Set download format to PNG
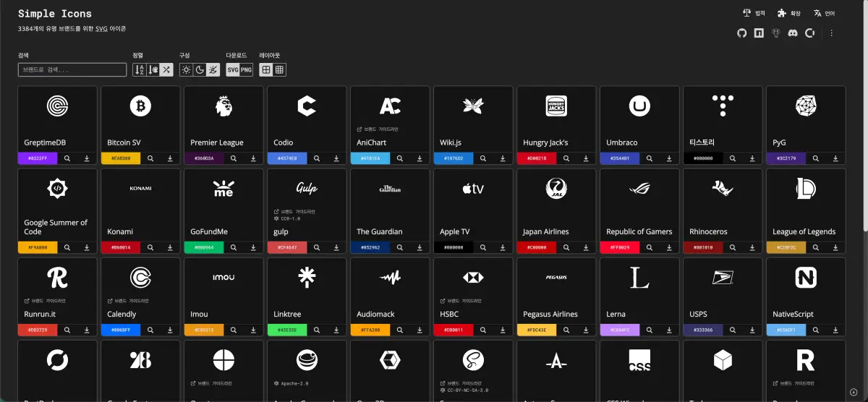Image resolution: width=868 pixels, height=402 pixels. click(x=247, y=69)
